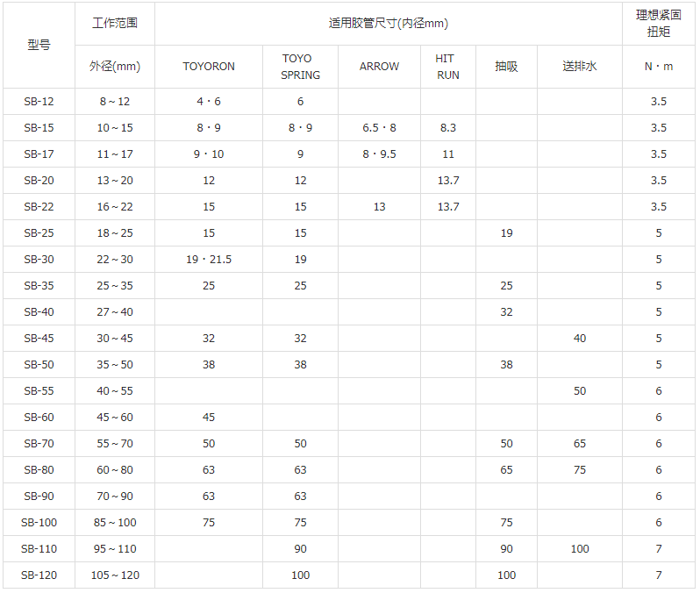Click the 70～90 outer diameter cell
The width and height of the screenshot is (700, 593).
(x=115, y=497)
